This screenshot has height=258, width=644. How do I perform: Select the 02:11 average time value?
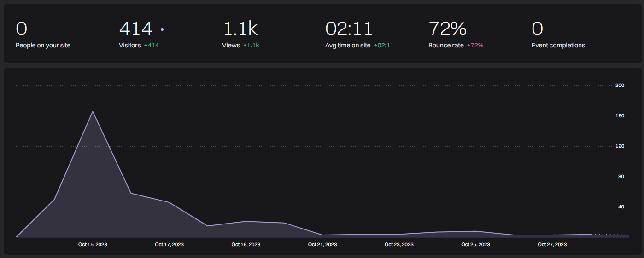(349, 29)
